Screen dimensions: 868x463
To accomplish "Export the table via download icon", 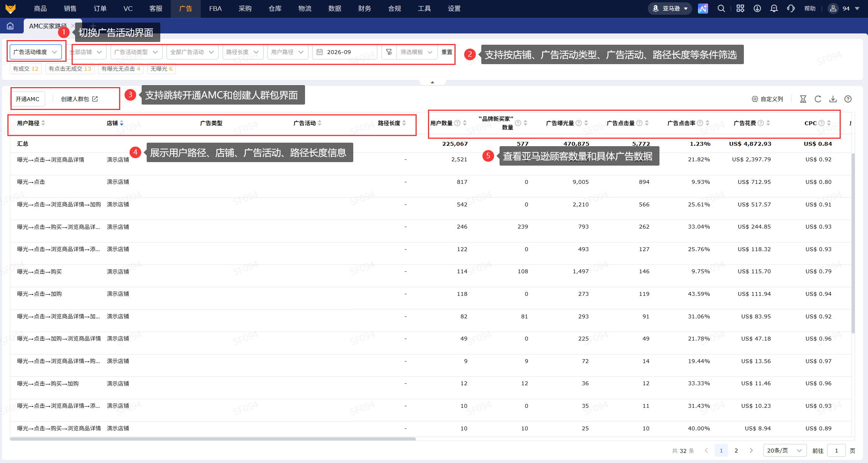I will tap(833, 99).
